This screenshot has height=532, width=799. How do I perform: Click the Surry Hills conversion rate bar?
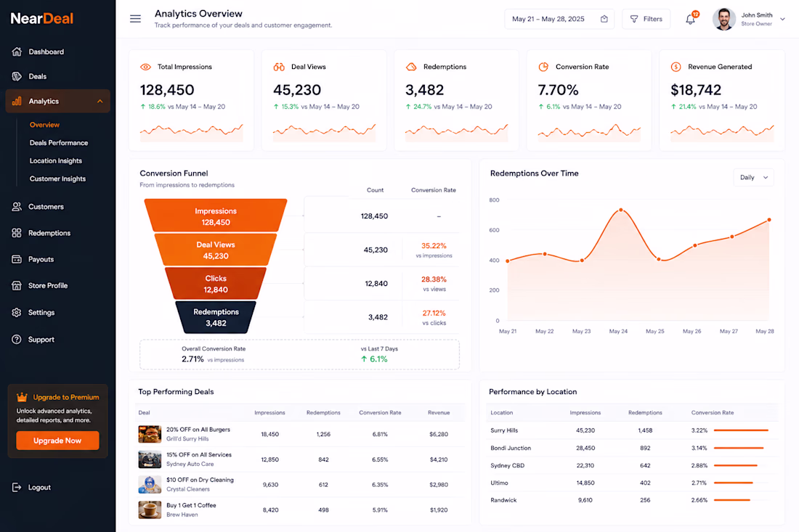pyautogui.click(x=741, y=430)
